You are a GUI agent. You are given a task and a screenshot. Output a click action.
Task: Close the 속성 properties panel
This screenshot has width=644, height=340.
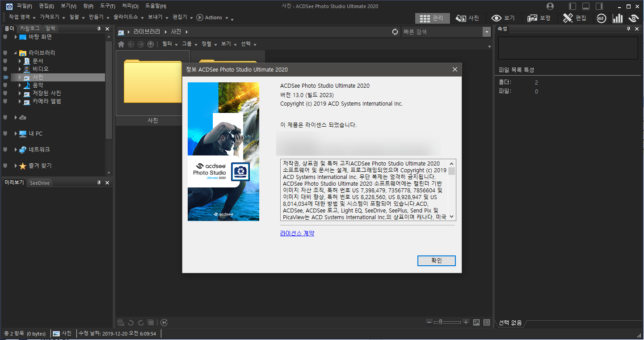pyautogui.click(x=637, y=29)
